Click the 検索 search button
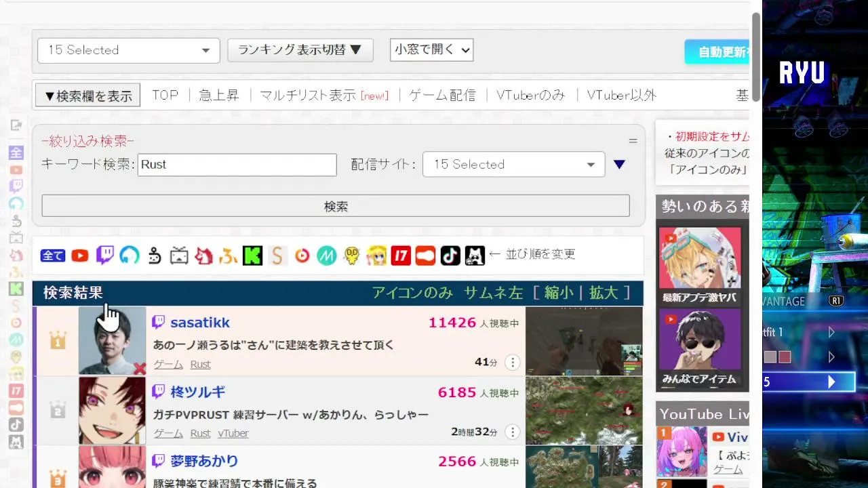Viewport: 868px width, 488px height. click(x=336, y=206)
